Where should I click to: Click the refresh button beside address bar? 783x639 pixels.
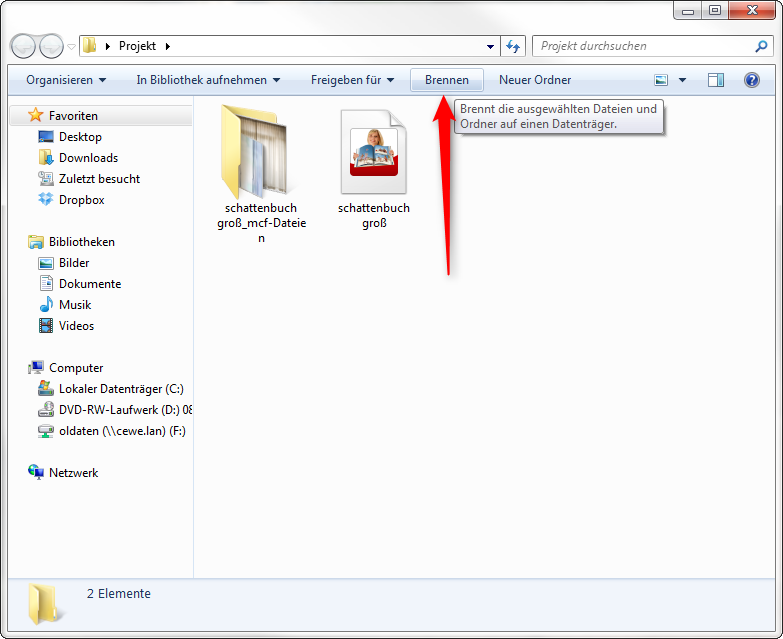[x=513, y=46]
